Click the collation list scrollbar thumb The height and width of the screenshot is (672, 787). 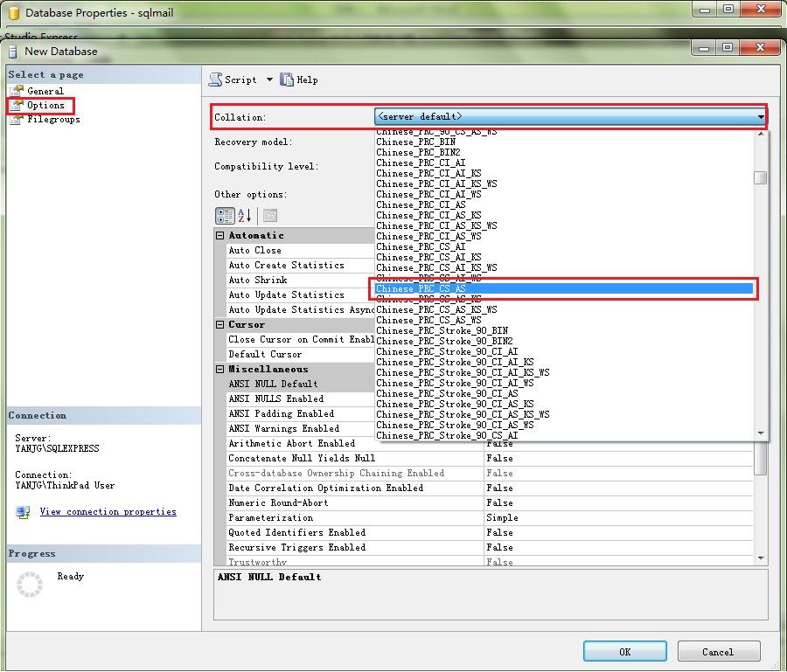pyautogui.click(x=761, y=178)
